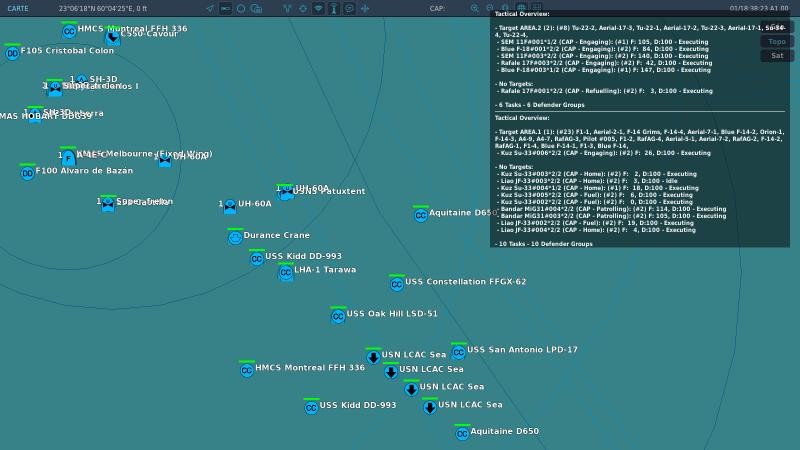
Task: Select USN LCAC Sea icon nearest USS San Antonio
Action: coord(373,357)
